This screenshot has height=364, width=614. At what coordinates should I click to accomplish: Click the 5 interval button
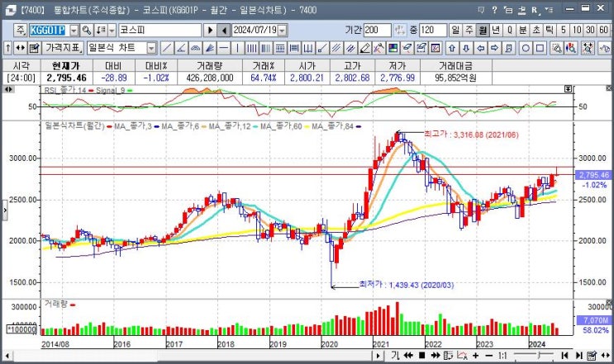point(563,30)
